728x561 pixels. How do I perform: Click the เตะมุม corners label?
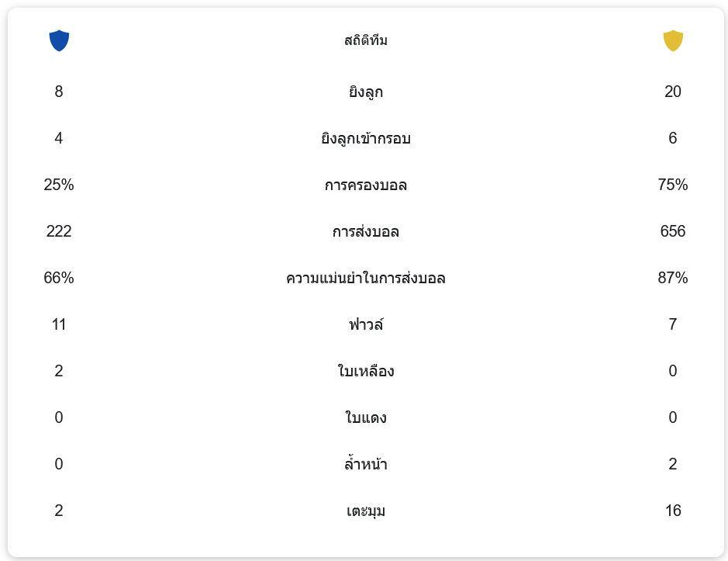[x=366, y=511]
